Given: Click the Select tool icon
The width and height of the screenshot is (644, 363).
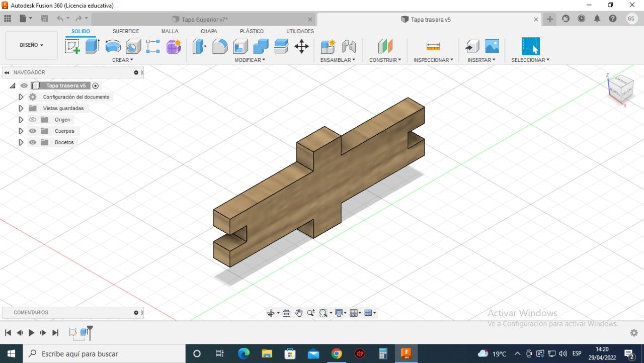Looking at the screenshot, I should coord(530,46).
